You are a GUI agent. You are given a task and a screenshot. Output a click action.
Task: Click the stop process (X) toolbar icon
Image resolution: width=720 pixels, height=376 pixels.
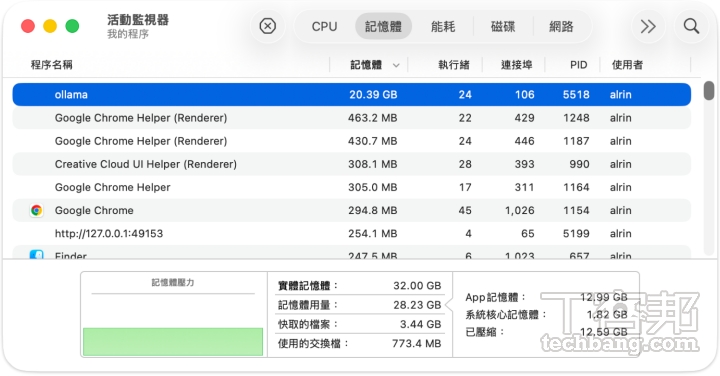(268, 26)
